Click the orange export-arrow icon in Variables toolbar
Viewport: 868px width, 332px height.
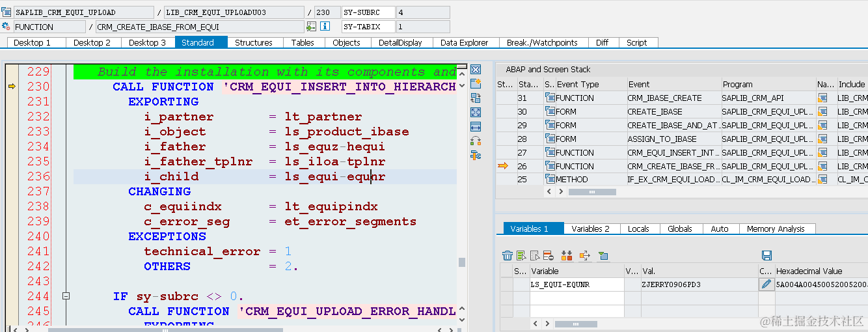(x=584, y=256)
